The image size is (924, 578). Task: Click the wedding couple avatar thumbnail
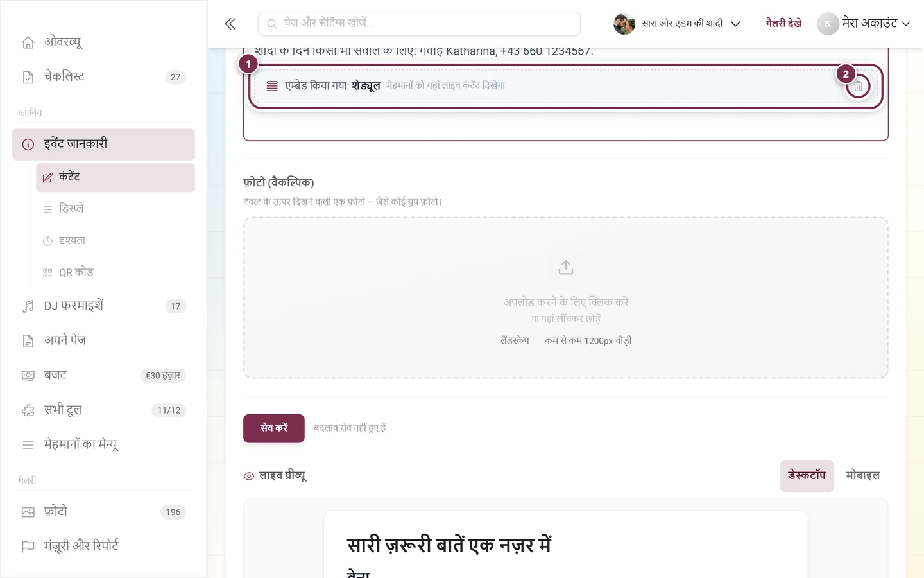pos(624,24)
